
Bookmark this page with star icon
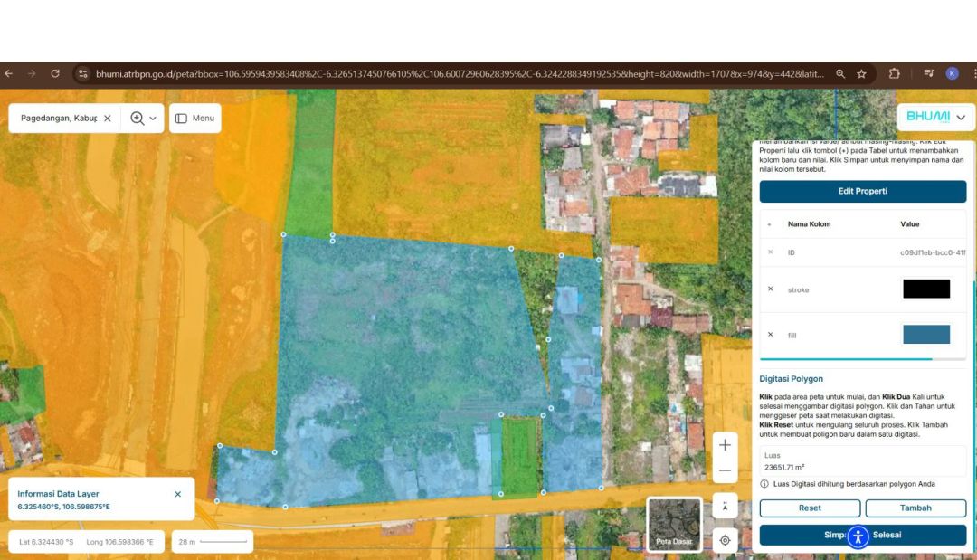(x=862, y=73)
